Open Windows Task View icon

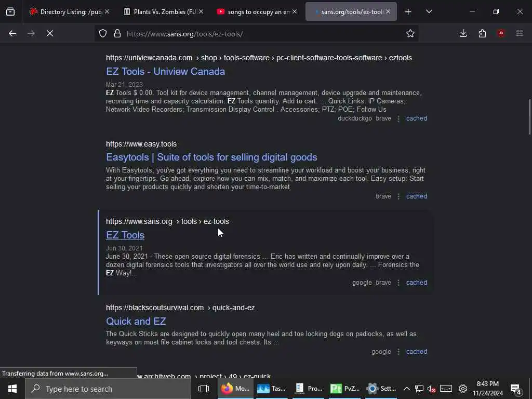[204, 389]
